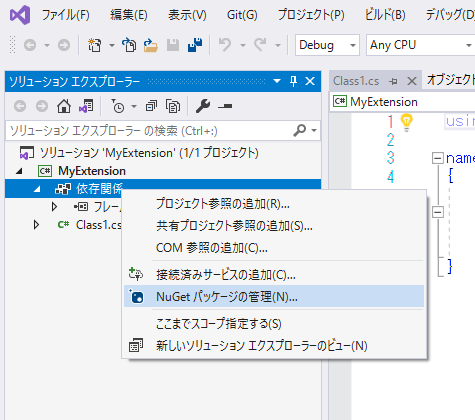The width and height of the screenshot is (475, 420).
Task: Select the MyExtension project node
Action: pos(92,171)
